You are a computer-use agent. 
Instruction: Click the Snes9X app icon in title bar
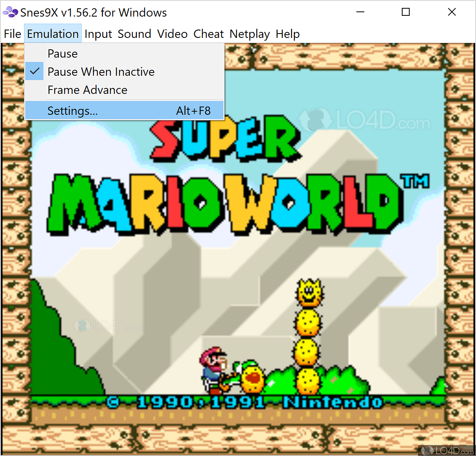coord(10,12)
